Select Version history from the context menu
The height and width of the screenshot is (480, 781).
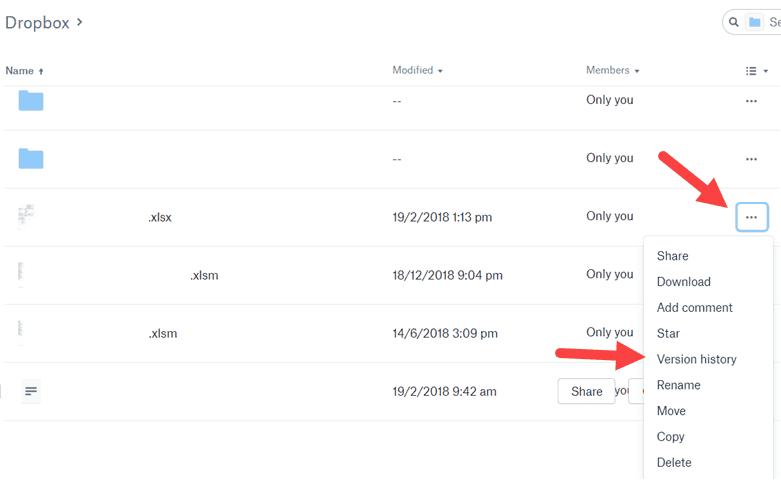coord(696,359)
